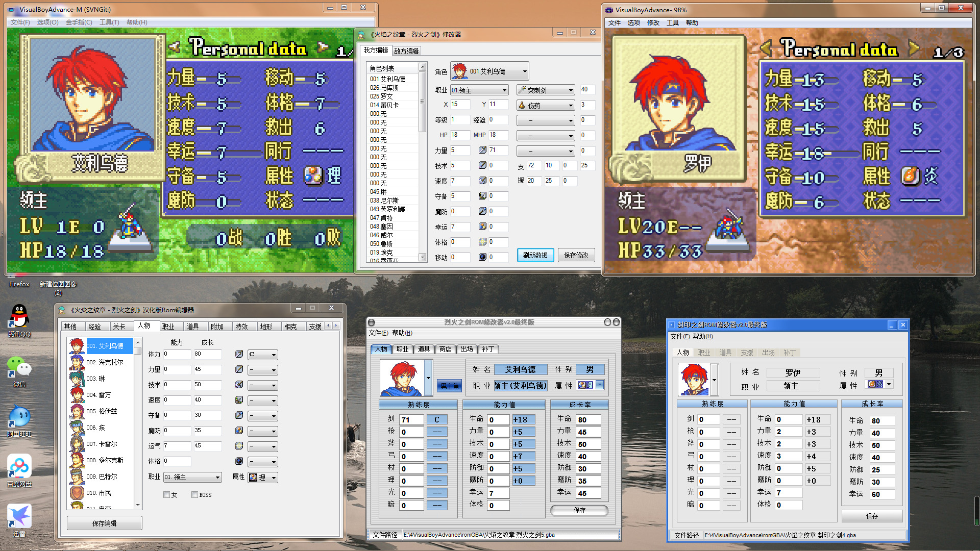
Task: Click 刷新数据 button in trainer
Action: coord(535,255)
